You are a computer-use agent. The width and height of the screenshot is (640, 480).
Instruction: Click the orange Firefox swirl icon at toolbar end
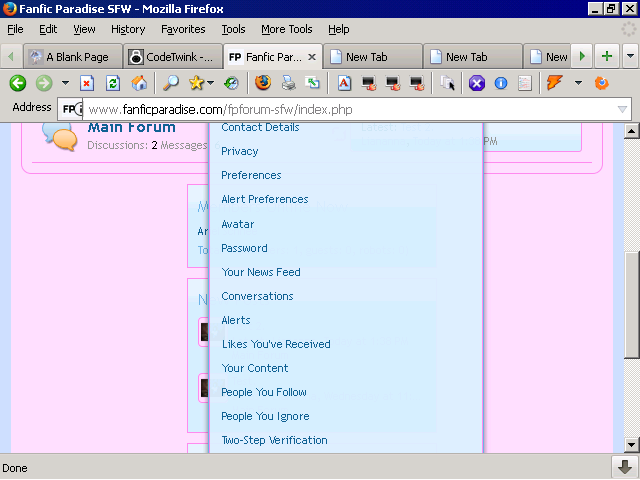tap(602, 83)
